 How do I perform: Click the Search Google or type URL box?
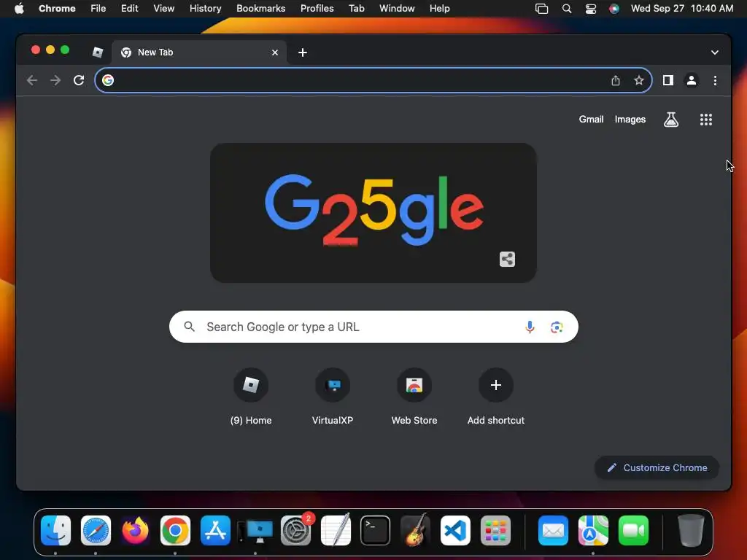pyautogui.click(x=373, y=327)
